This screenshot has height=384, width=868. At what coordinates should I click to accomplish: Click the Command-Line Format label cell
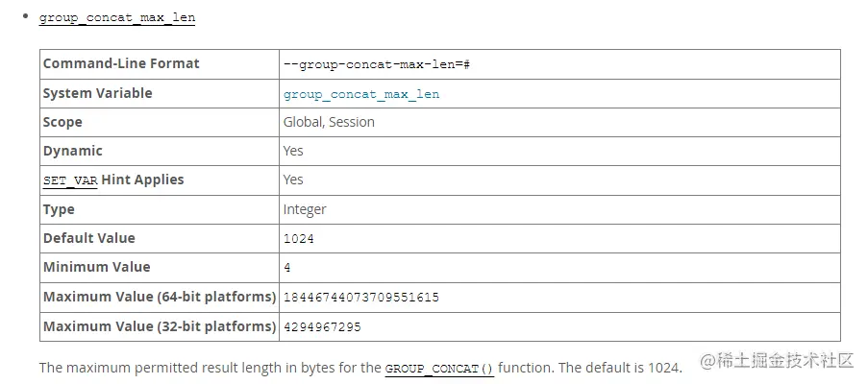[x=121, y=63]
